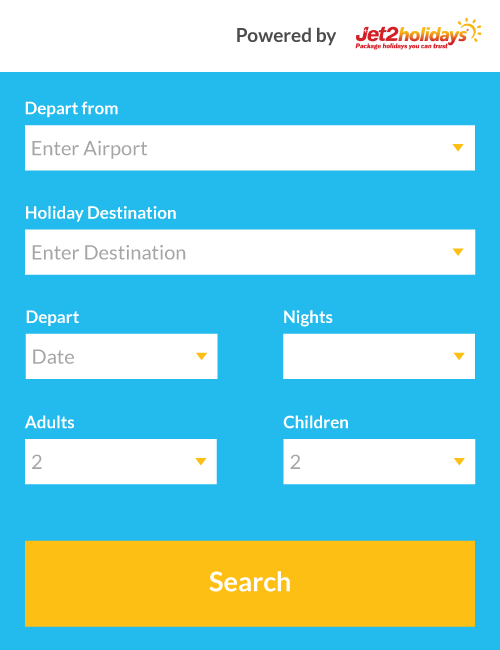Click the yellow arrow in the Adults box
Viewport: 500px width, 650px height.
(201, 461)
